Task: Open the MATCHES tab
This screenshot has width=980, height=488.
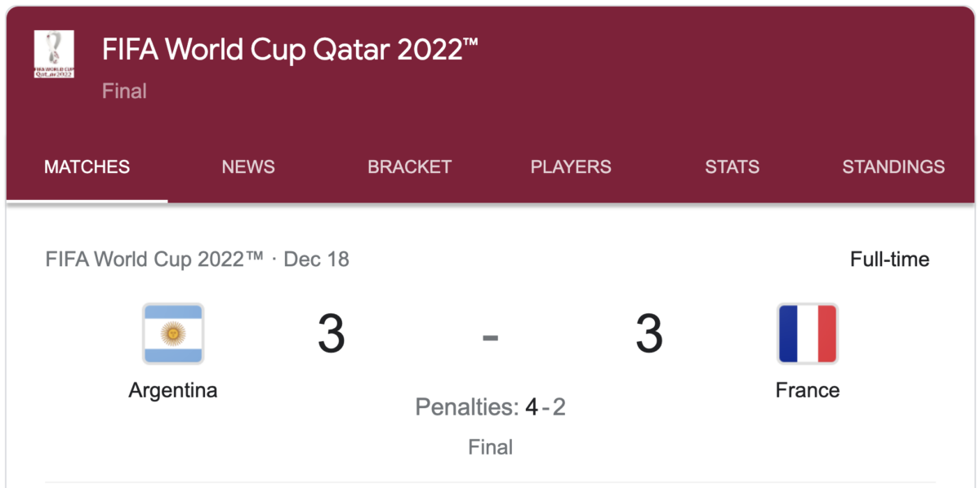Action: (87, 167)
